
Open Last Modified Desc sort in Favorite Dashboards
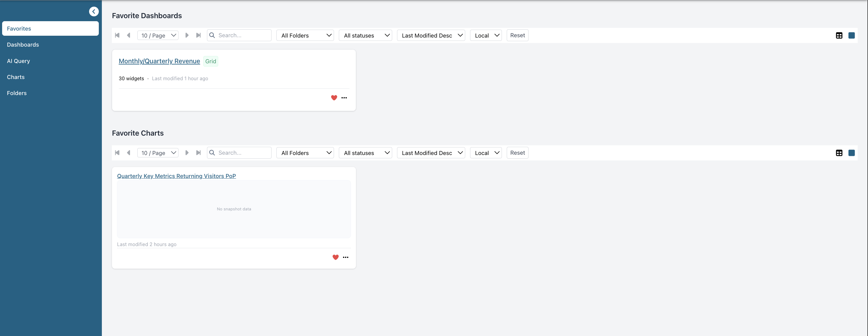coord(431,35)
